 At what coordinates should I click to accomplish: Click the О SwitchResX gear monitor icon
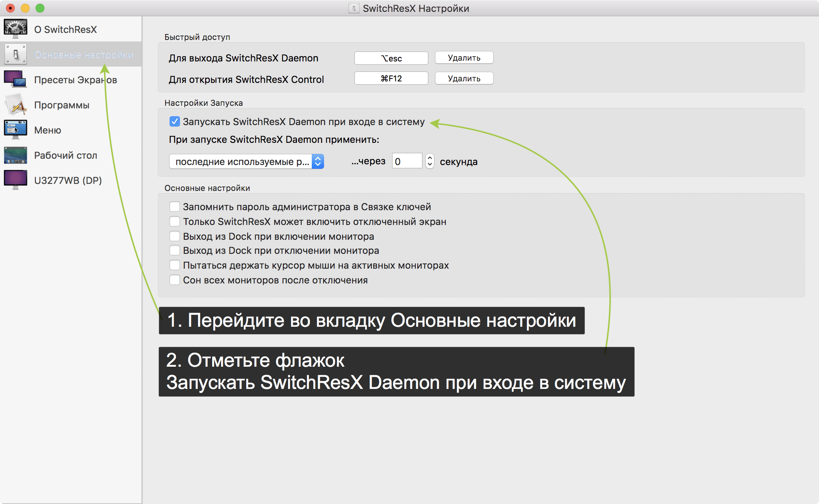[x=15, y=29]
